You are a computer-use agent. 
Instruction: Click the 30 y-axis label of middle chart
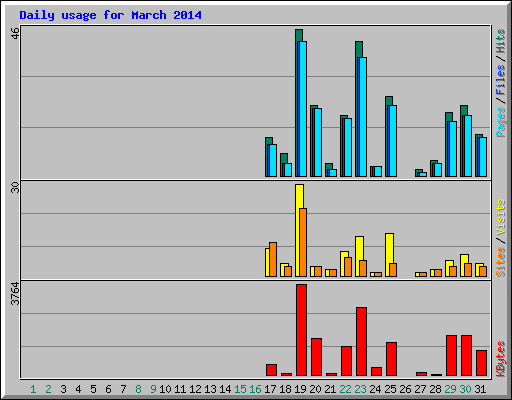15,187
